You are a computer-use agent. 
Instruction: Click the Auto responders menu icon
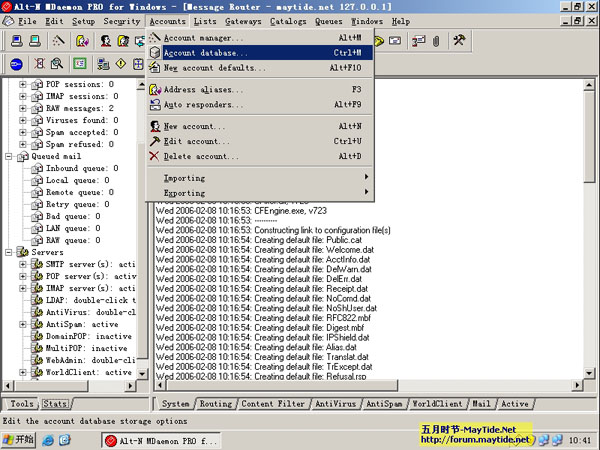(155, 104)
